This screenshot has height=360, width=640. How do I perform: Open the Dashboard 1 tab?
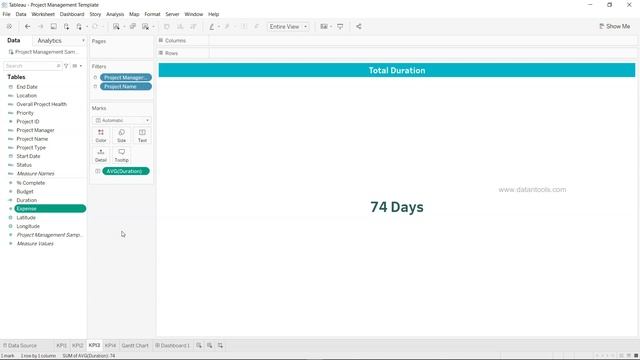(173, 346)
